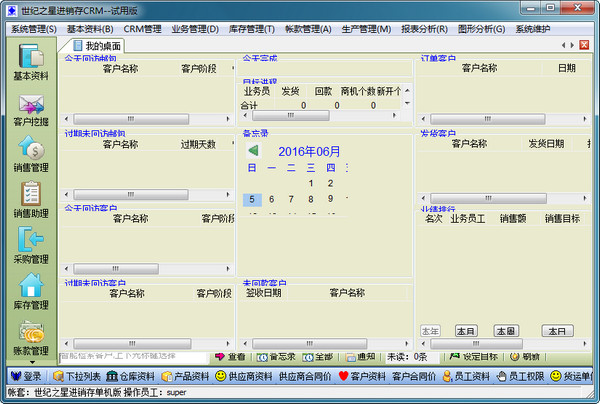
Task: Open 仓库资料 from bottom toolbar
Action: pos(129,376)
